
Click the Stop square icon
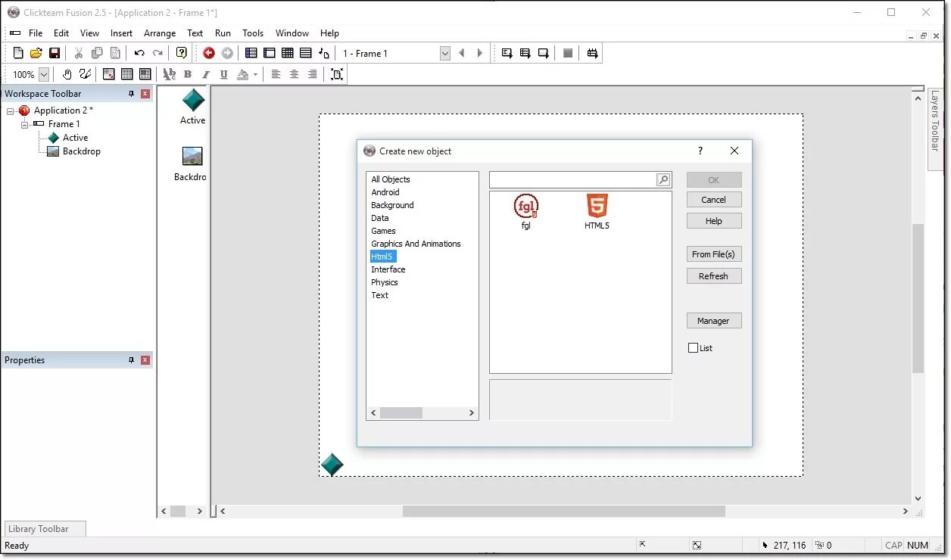click(x=568, y=53)
